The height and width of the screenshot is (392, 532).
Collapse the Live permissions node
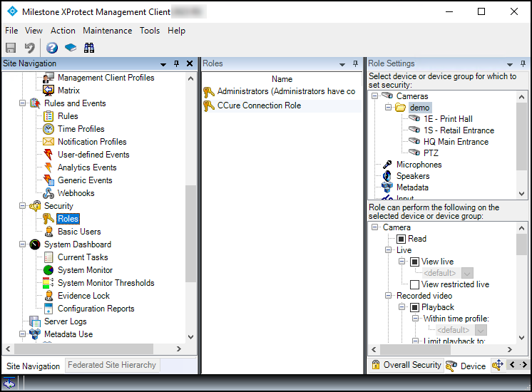pos(388,250)
